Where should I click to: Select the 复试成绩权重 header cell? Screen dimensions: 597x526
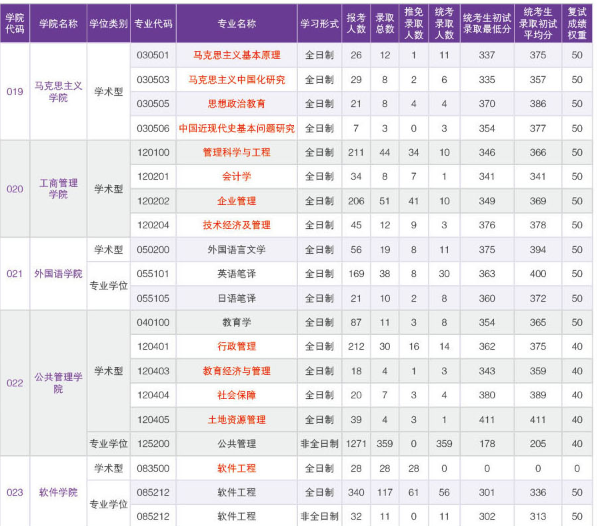coord(577,24)
